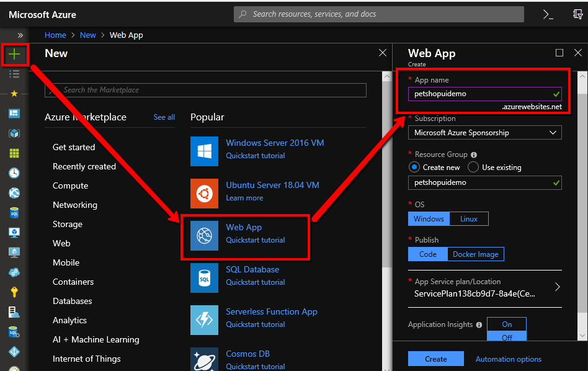Open the Subscription dropdown
The image size is (588, 371).
tap(485, 132)
